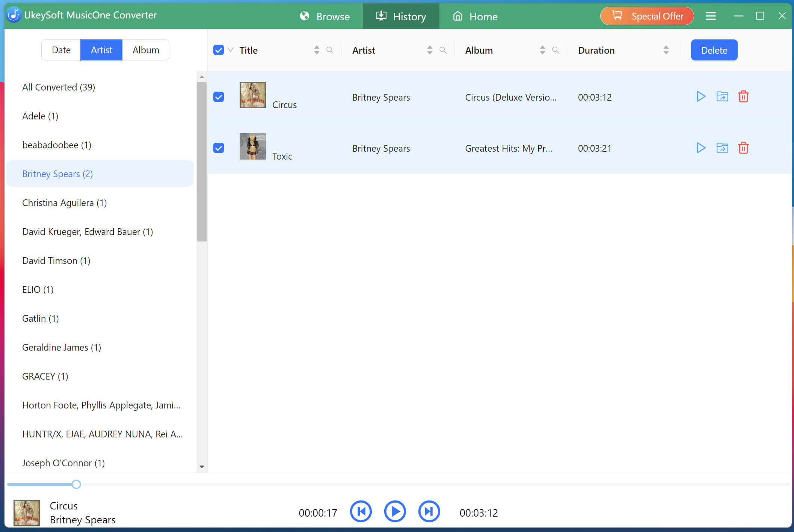Click the player play button
This screenshot has width=794, height=532.
[x=395, y=511]
